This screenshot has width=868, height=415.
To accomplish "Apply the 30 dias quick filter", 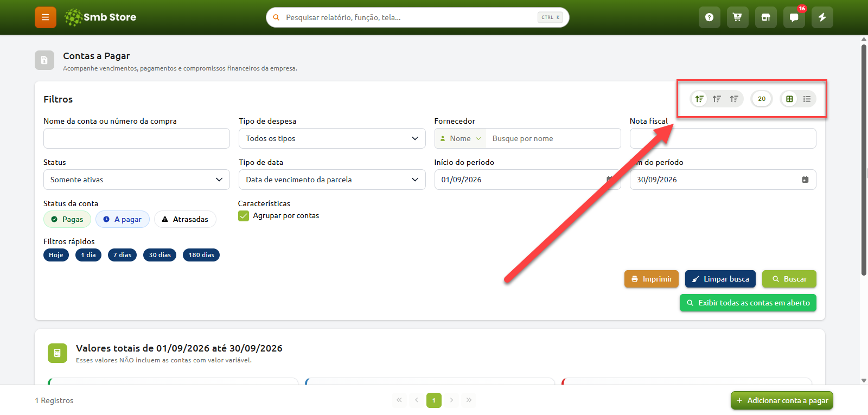I will (159, 255).
